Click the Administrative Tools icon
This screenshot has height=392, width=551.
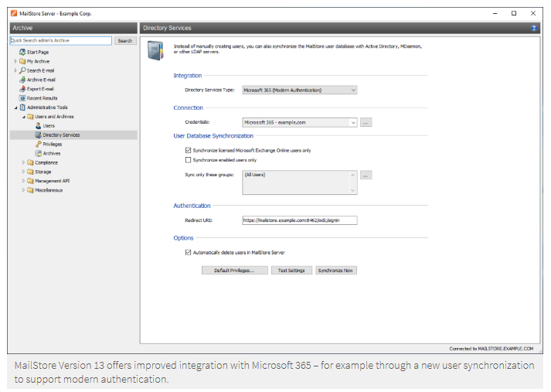[x=22, y=107]
